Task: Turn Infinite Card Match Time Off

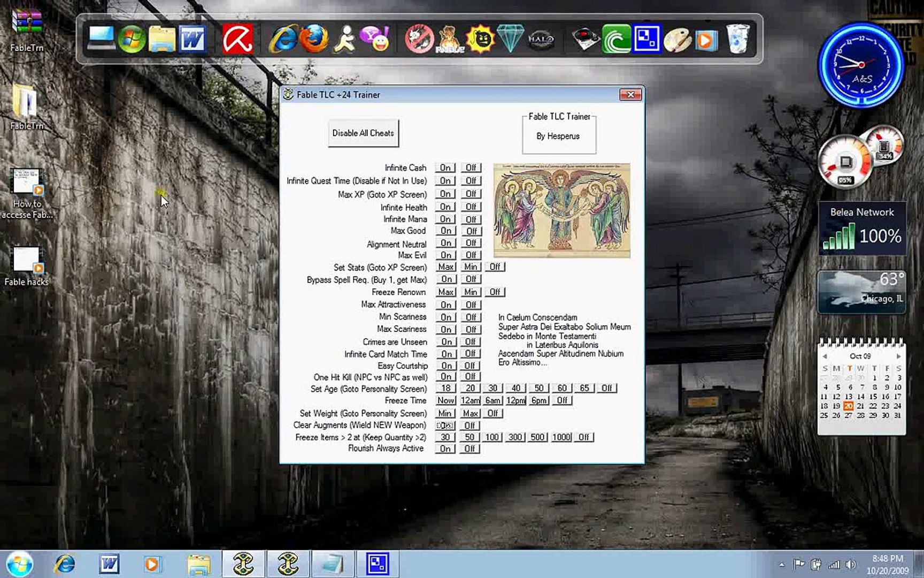Action: pyautogui.click(x=470, y=354)
